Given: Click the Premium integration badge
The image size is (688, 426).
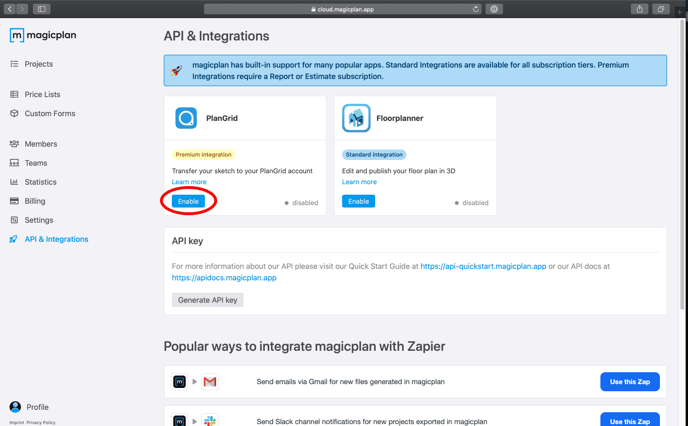Looking at the screenshot, I should (x=203, y=154).
